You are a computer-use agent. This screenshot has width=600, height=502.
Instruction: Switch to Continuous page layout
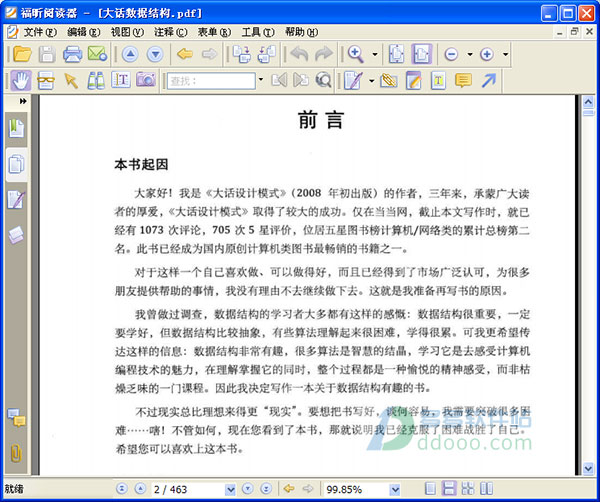449,489
